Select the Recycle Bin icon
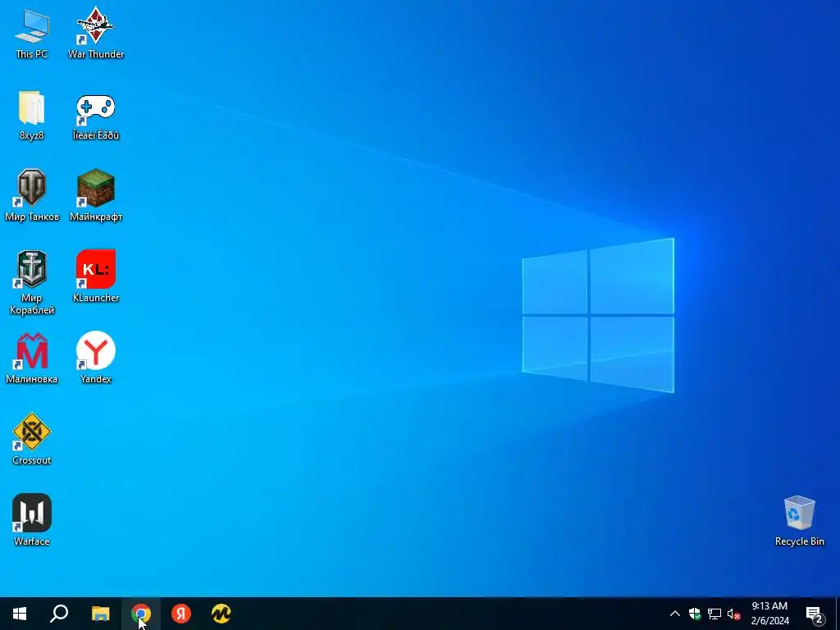The height and width of the screenshot is (630, 840). pos(799,521)
